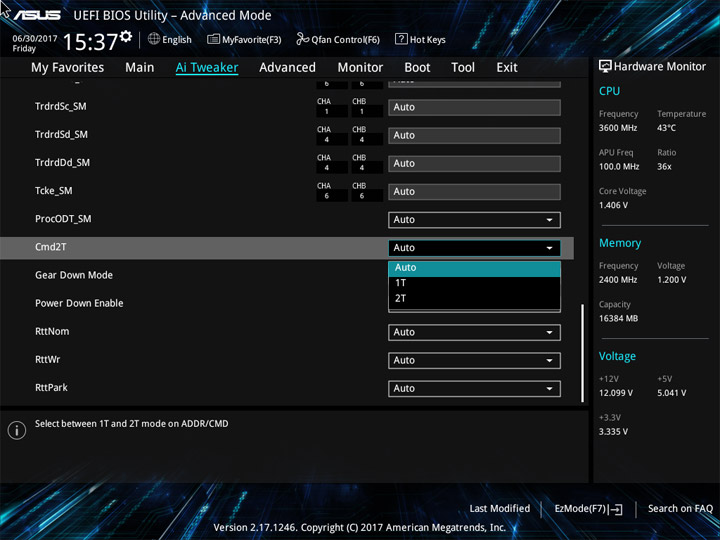This screenshot has width=720, height=540.
Task: Choose 1T in Cmd2T dropdown list
Action: click(x=474, y=283)
